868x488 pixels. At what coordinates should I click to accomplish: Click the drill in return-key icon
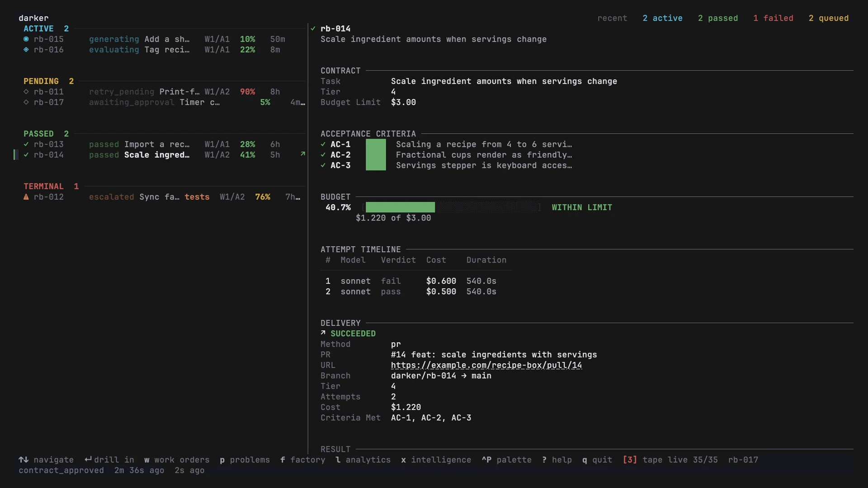pos(88,460)
